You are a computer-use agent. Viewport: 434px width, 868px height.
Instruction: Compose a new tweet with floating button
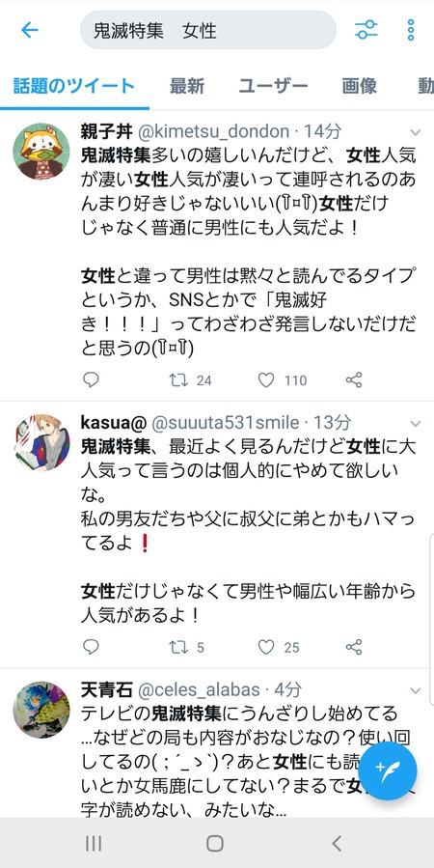[x=388, y=770]
